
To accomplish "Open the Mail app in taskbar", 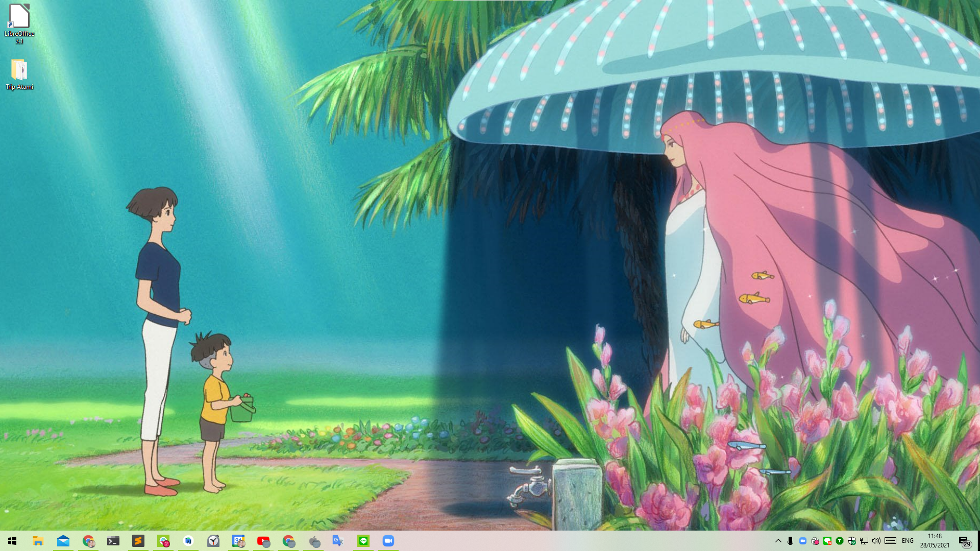I will click(x=63, y=541).
